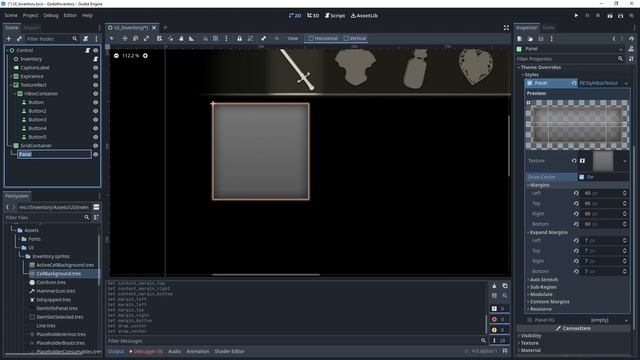Toggle visibility of CaptionLabel node
This screenshot has height=360, width=640.
coord(96,68)
